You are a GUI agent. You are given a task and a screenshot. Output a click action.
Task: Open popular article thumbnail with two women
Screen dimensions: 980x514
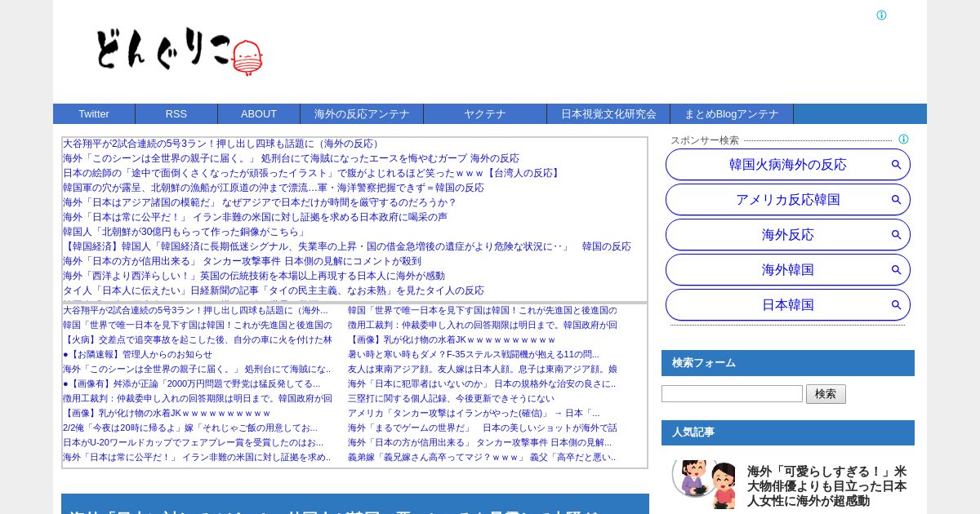[704, 485]
